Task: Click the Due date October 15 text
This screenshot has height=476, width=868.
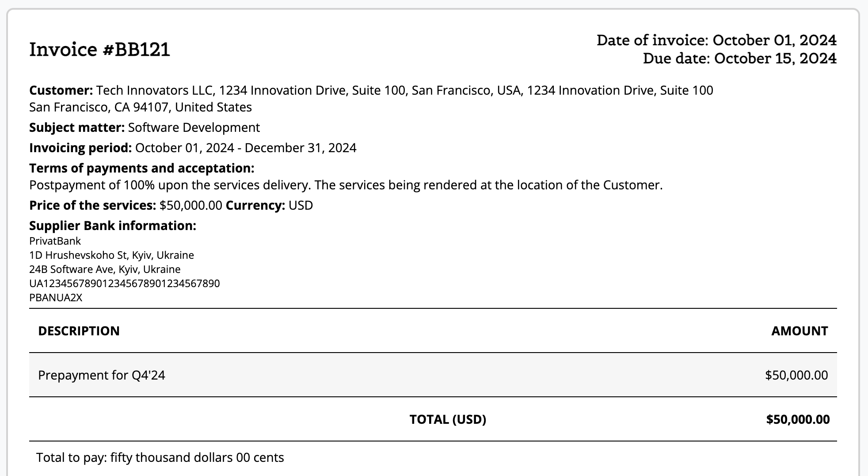Action: tap(739, 58)
